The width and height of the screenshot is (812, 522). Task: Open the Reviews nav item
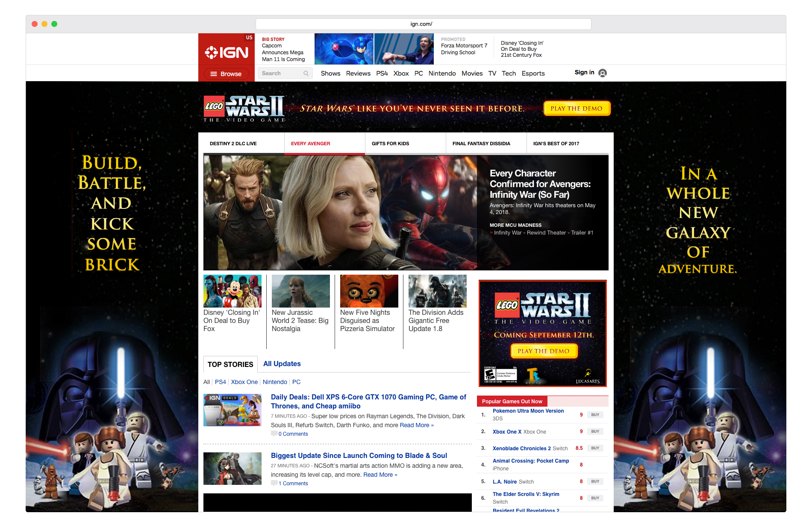point(358,73)
